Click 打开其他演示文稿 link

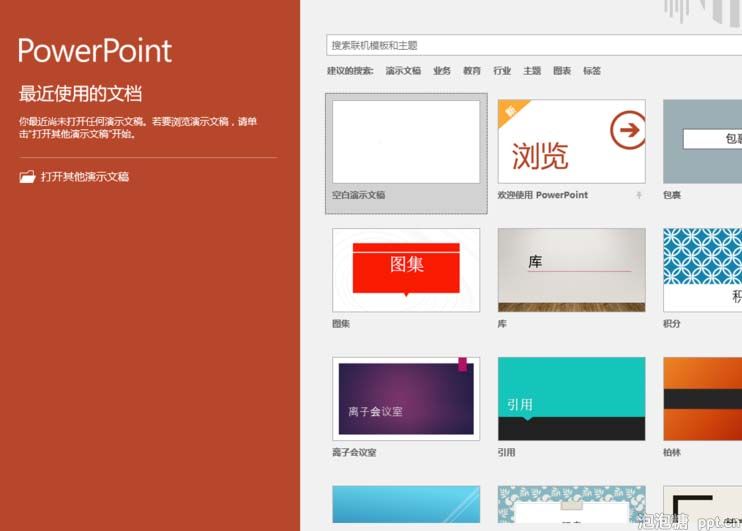point(85,177)
